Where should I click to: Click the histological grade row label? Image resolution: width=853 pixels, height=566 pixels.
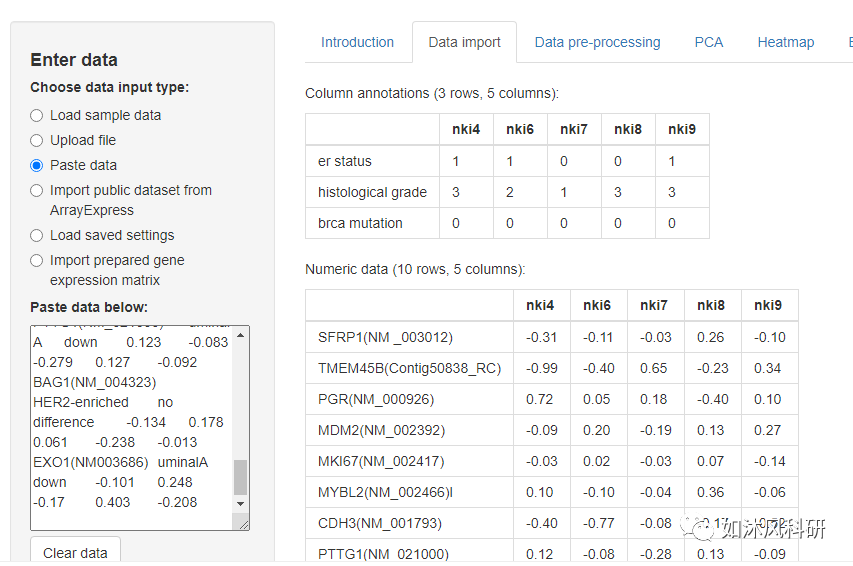(x=372, y=192)
